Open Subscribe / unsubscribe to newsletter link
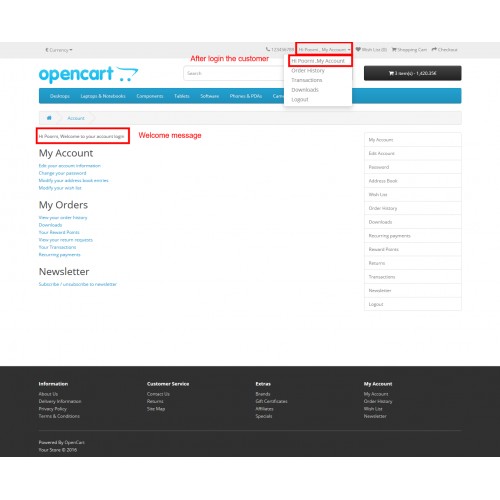Screen dimensions: 500x500 coord(78,284)
